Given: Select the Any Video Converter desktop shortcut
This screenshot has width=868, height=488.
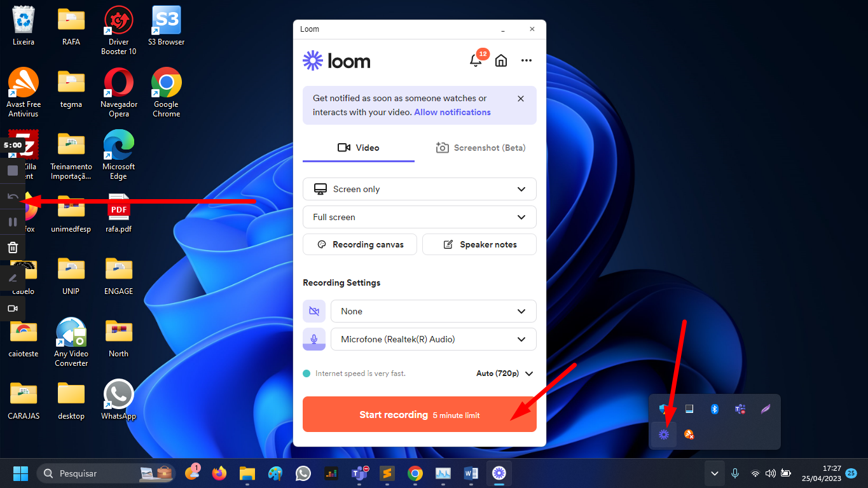Looking at the screenshot, I should [71, 342].
